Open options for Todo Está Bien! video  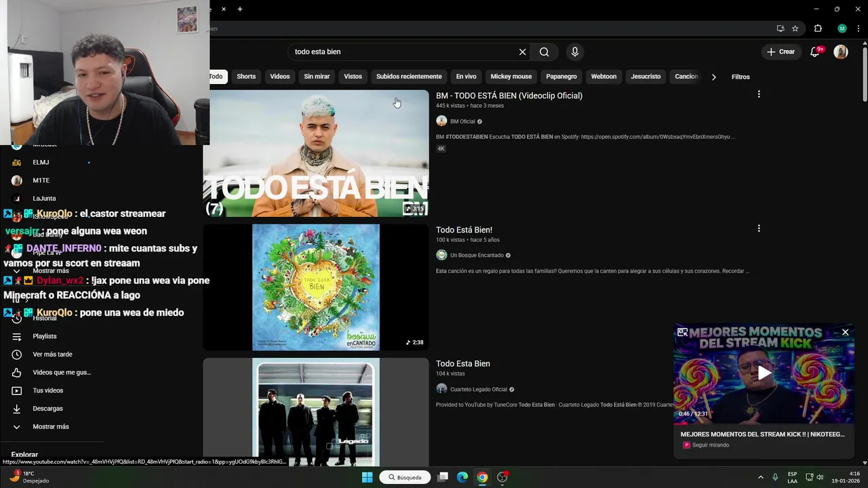pyautogui.click(x=759, y=228)
